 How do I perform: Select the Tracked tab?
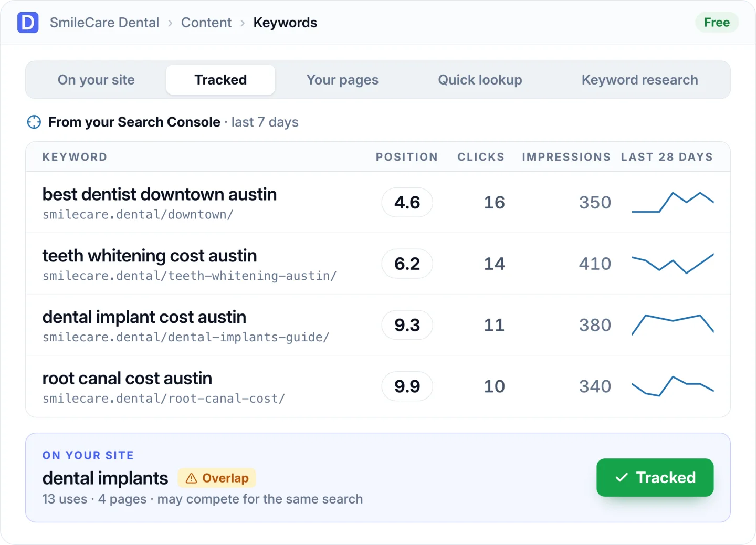[220, 80]
